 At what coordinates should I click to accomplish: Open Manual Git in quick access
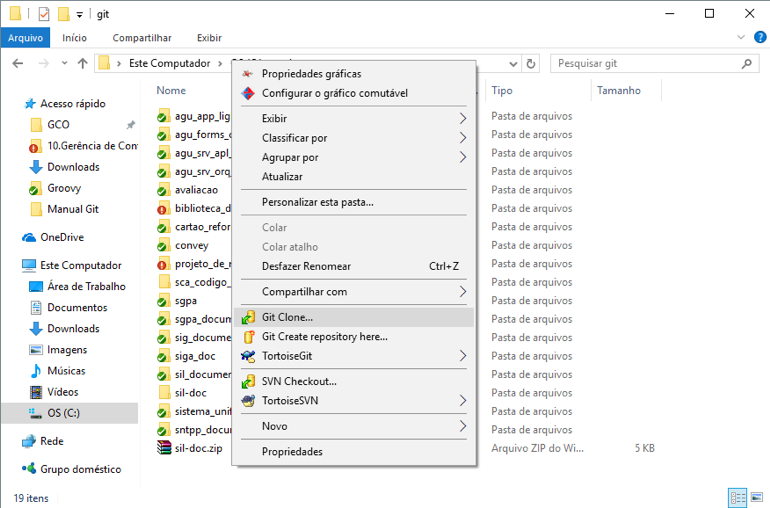[73, 209]
